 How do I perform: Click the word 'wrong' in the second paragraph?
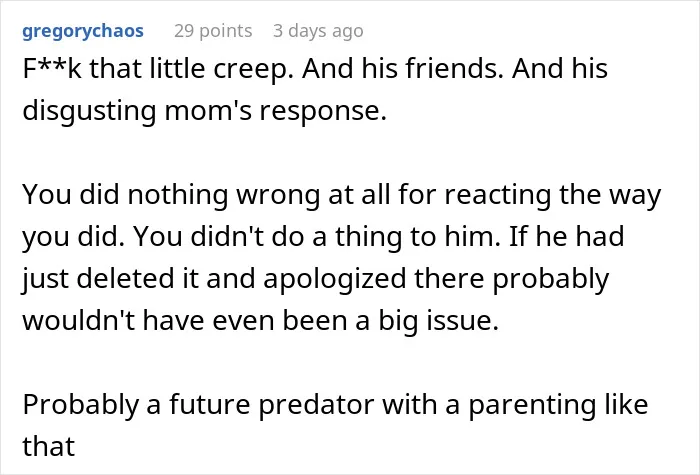click(278, 196)
